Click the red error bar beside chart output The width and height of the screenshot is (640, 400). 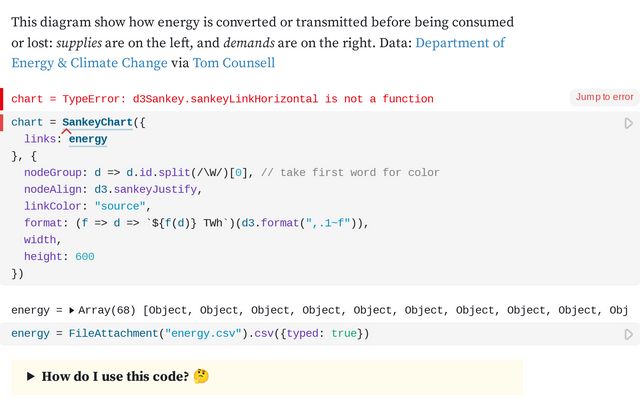pos(2,98)
